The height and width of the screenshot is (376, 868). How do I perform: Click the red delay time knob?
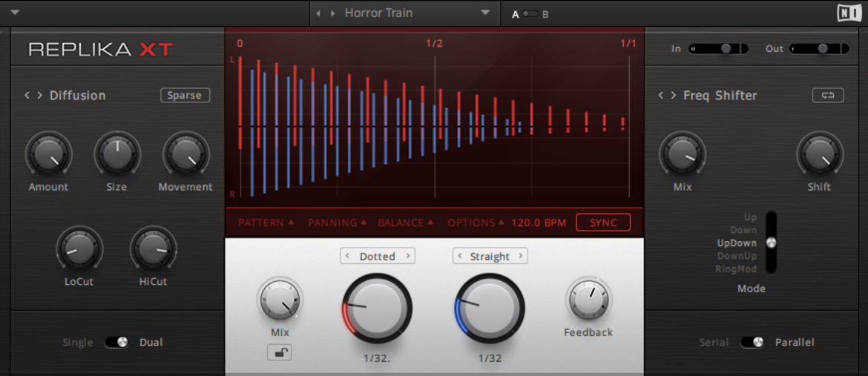pyautogui.click(x=377, y=309)
